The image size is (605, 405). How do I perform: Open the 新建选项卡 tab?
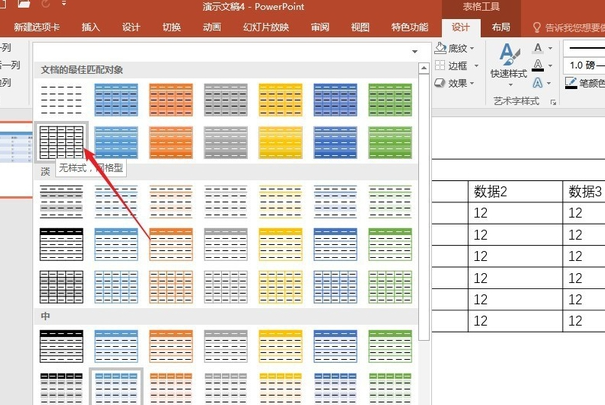tap(37, 27)
